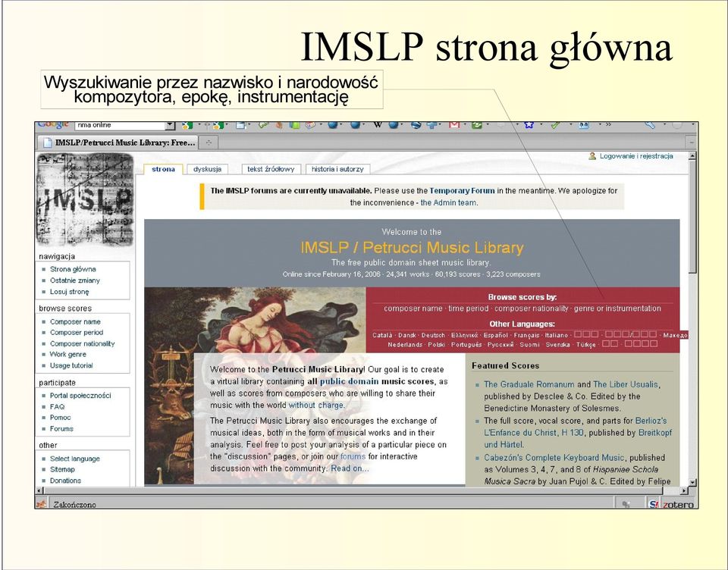The image size is (728, 570).
Task: Click Losuj stronę sidebar link
Action: click(x=70, y=292)
